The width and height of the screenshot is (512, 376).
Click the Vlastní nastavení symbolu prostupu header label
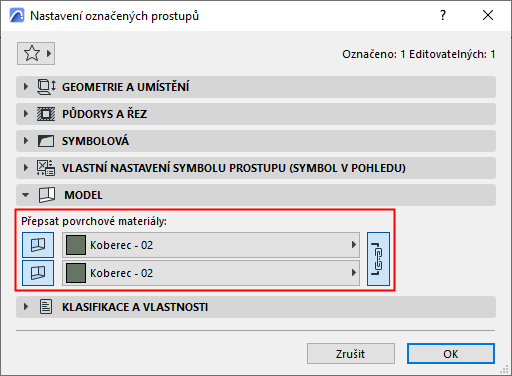point(234,168)
